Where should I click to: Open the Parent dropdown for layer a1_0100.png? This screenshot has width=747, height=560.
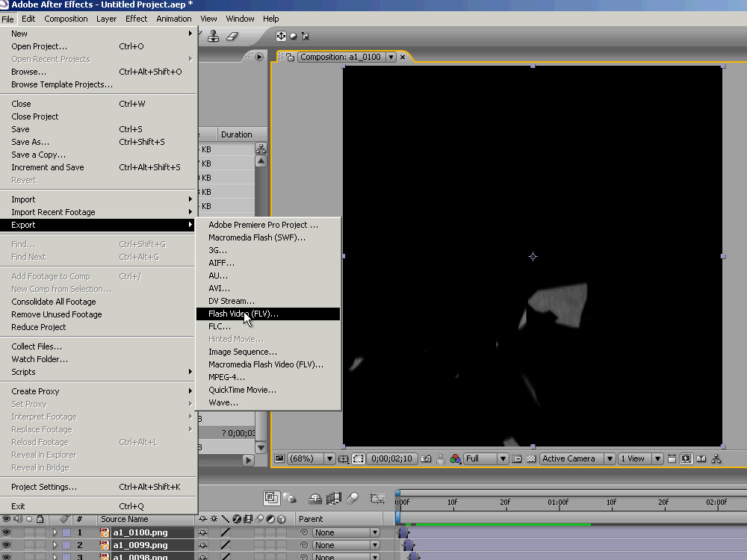click(347, 532)
